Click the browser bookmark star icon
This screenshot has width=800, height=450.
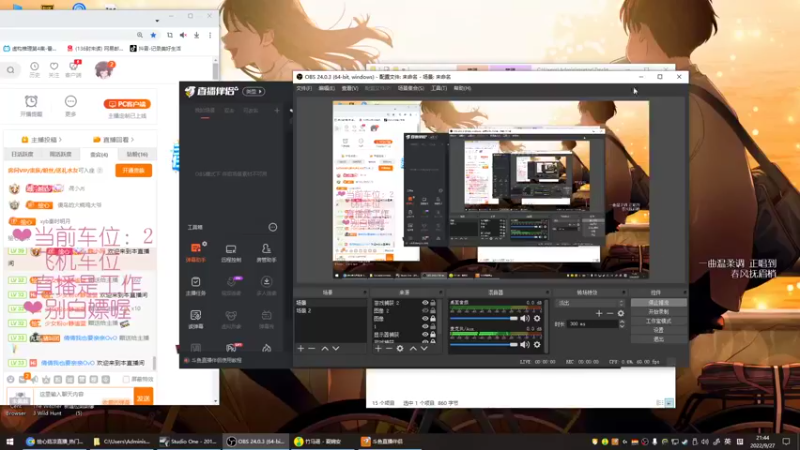(153, 35)
